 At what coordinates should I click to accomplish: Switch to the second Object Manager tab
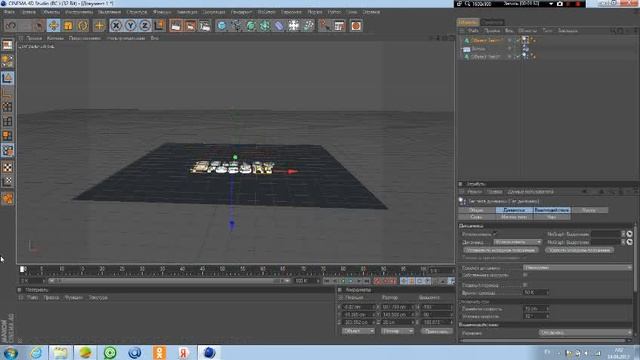coord(492,22)
